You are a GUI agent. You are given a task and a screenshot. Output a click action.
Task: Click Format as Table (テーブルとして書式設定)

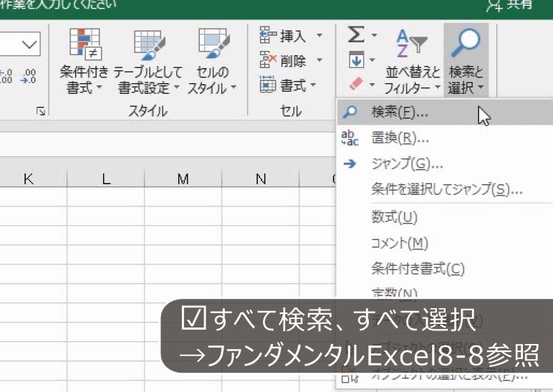tap(148, 61)
